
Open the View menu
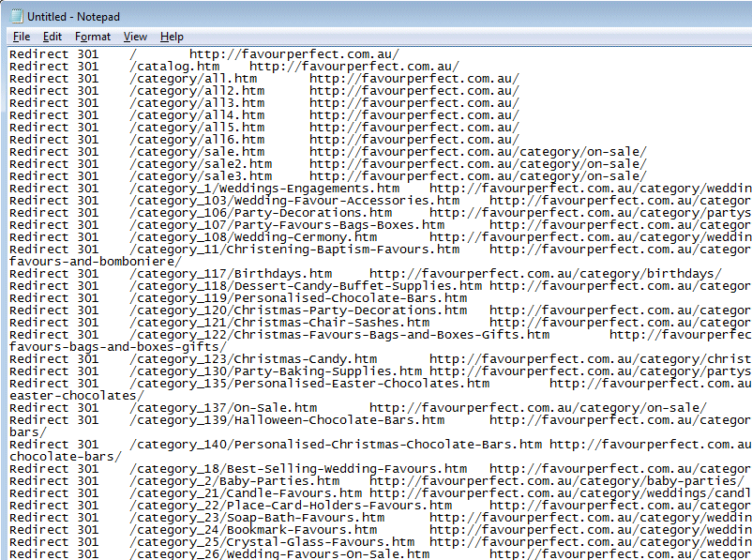click(135, 37)
